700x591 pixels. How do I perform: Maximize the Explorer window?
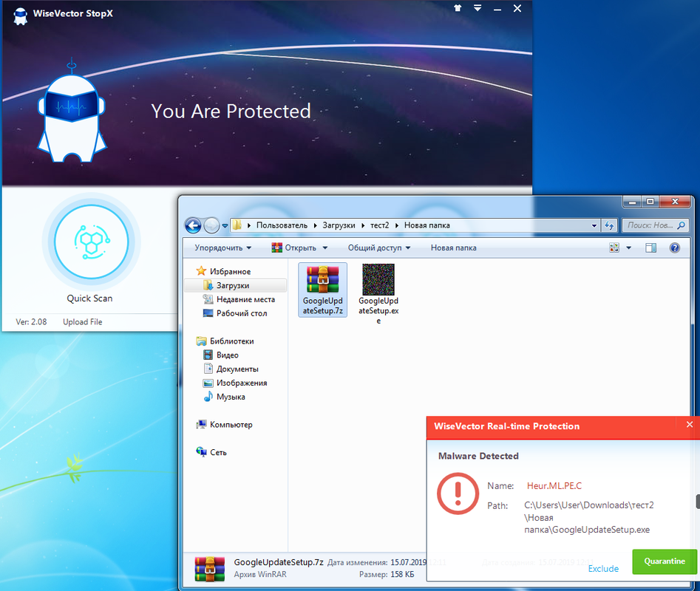(650, 202)
